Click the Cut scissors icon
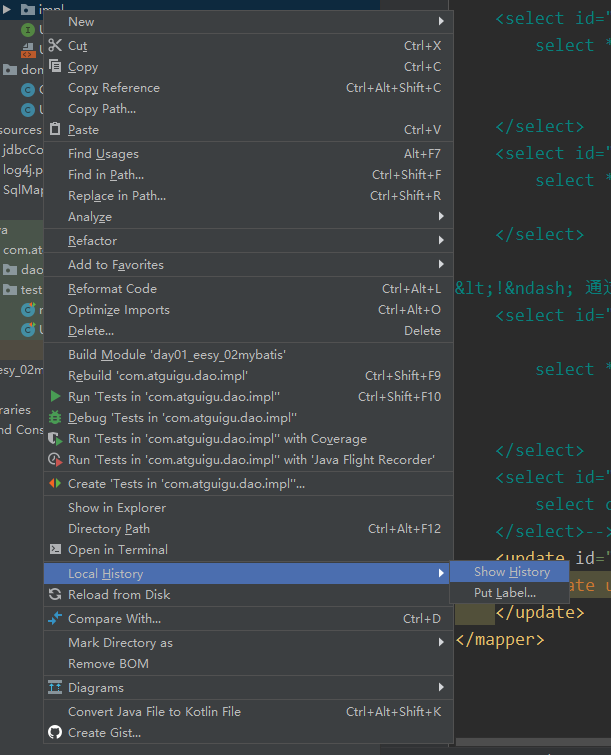Viewport: 611px width, 755px height. pos(55,46)
